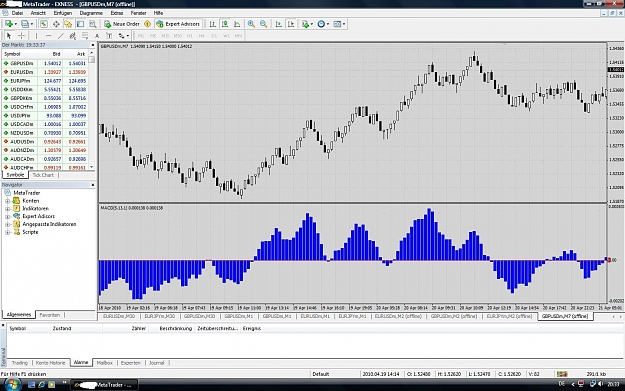Toggle the auto scroll chart icon
The image size is (625, 391).
click(279, 24)
